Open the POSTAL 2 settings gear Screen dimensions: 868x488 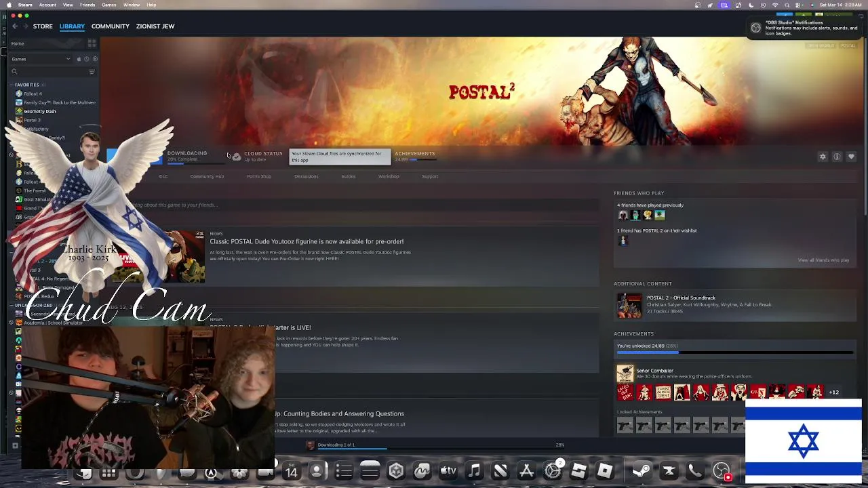823,157
